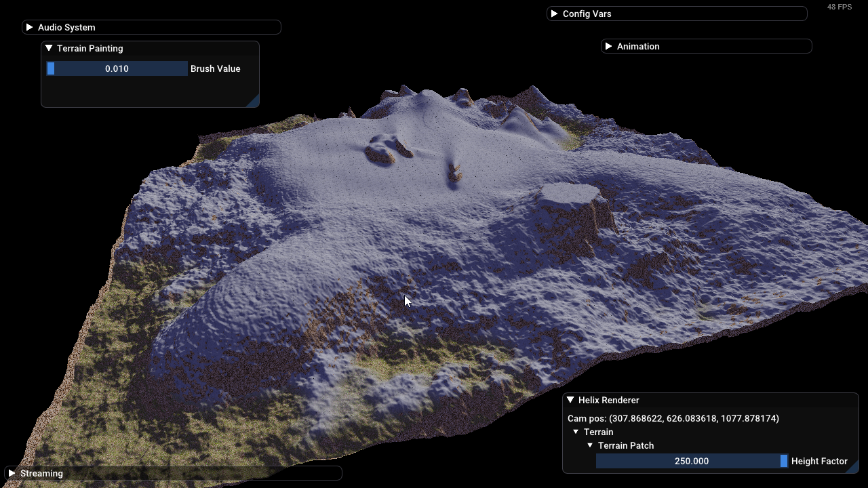Collapse the Terrain Painting panel arrow

[x=49, y=48]
